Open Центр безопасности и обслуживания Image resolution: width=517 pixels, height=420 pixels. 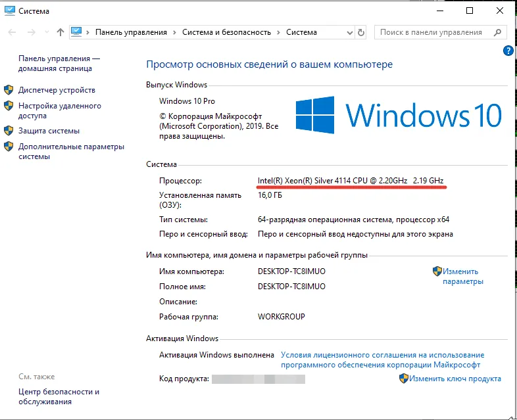59,396
